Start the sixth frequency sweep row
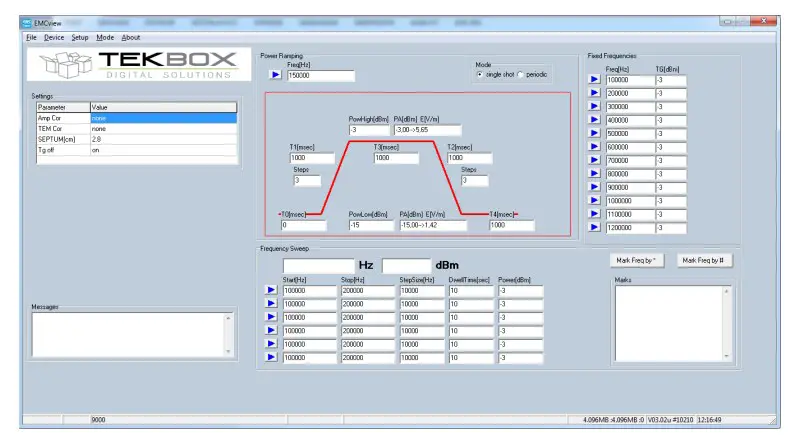Image resolution: width=789 pixels, height=435 pixels. coord(271,357)
